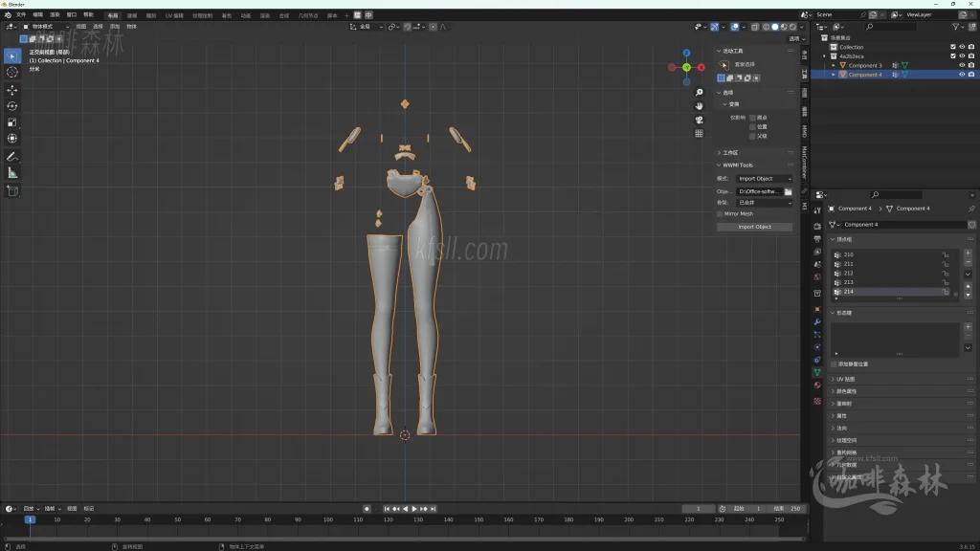
Task: Toggle camera view icon in viewport
Action: 699,120
